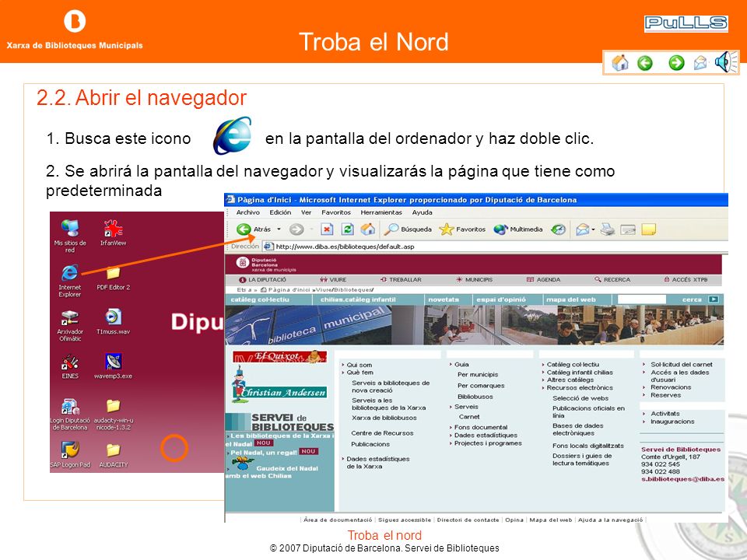
Task: Select the chilias.catàleg infantil tab
Action: coord(358,299)
